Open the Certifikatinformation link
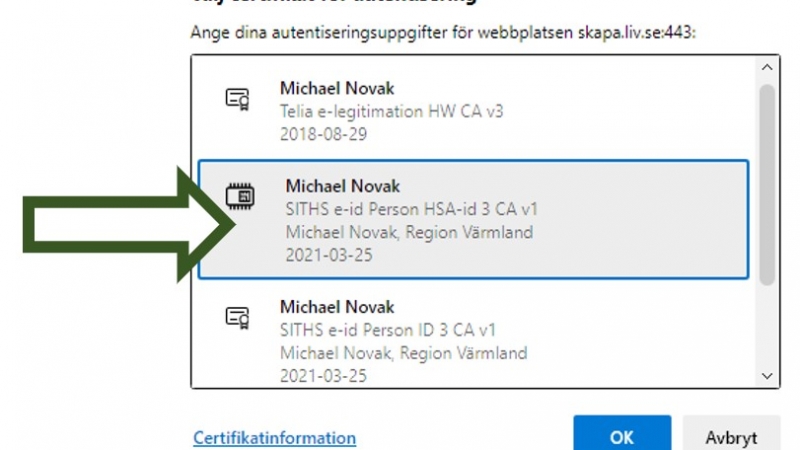 pos(274,438)
